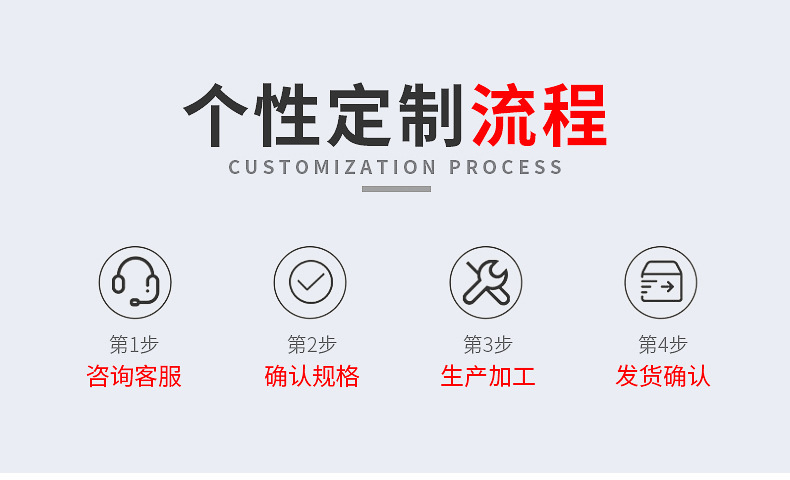Viewport: 790px width, 480px height.
Task: Click the 个 character in the title
Action: click(216, 115)
